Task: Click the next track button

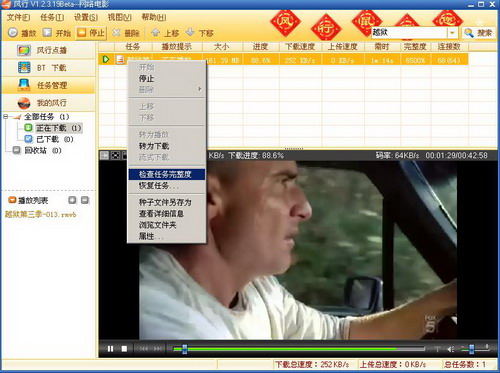Action: (158, 349)
